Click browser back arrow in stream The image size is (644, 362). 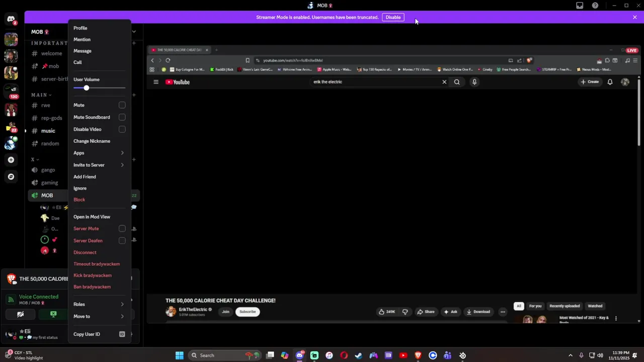pos(152,60)
